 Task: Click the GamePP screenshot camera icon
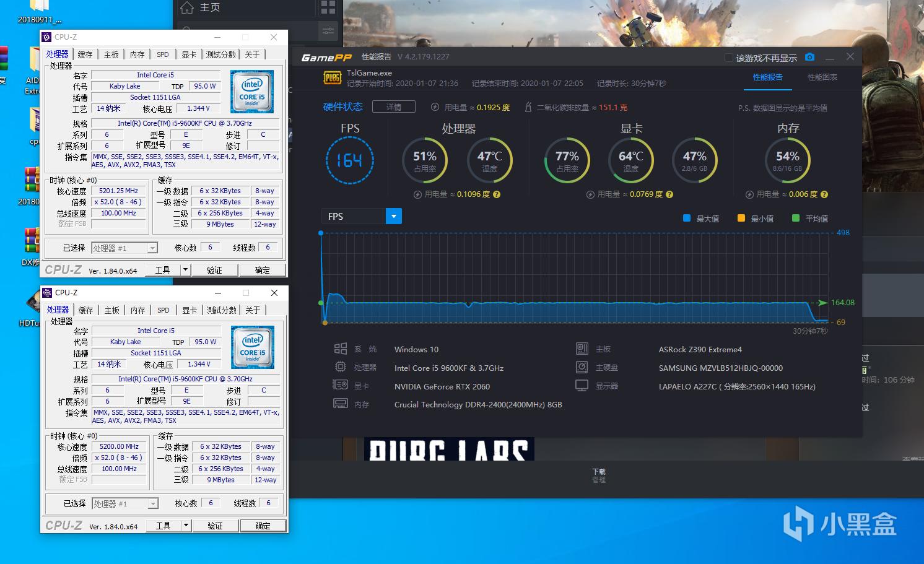(x=809, y=57)
